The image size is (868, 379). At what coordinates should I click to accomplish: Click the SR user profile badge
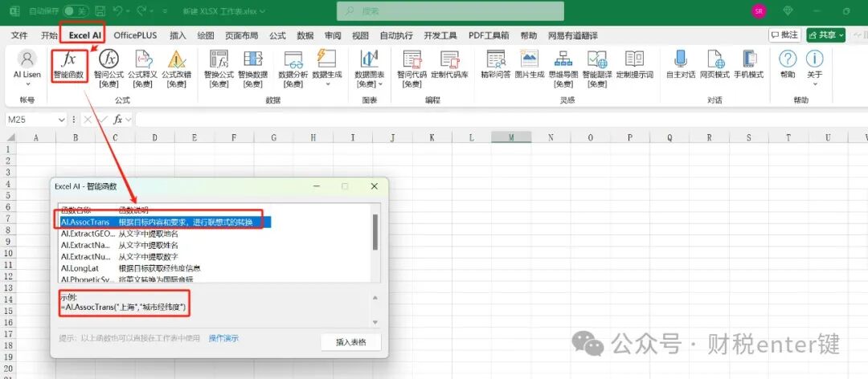click(759, 11)
